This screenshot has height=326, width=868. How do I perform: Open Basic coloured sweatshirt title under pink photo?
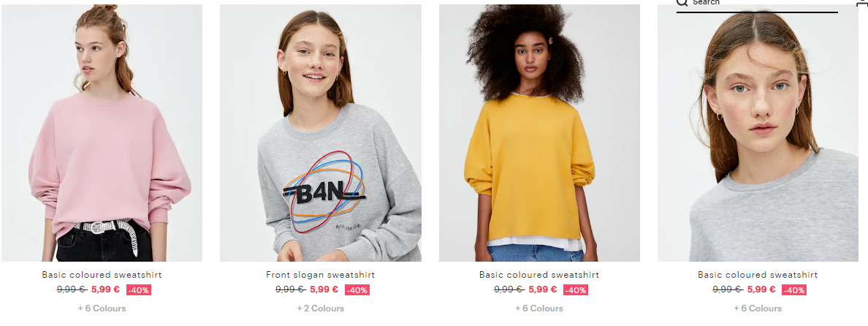[102, 275]
